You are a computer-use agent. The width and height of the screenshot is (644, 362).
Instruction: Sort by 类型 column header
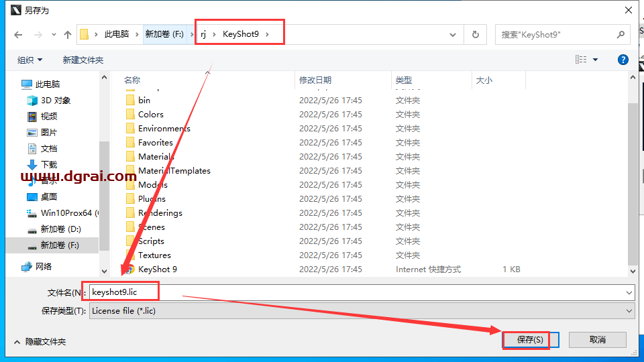coord(403,80)
